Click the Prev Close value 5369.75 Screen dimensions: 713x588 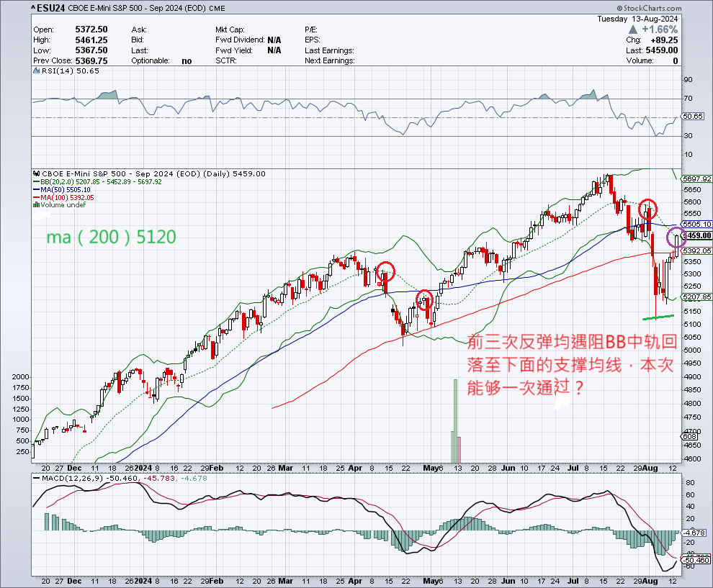pyautogui.click(x=91, y=61)
